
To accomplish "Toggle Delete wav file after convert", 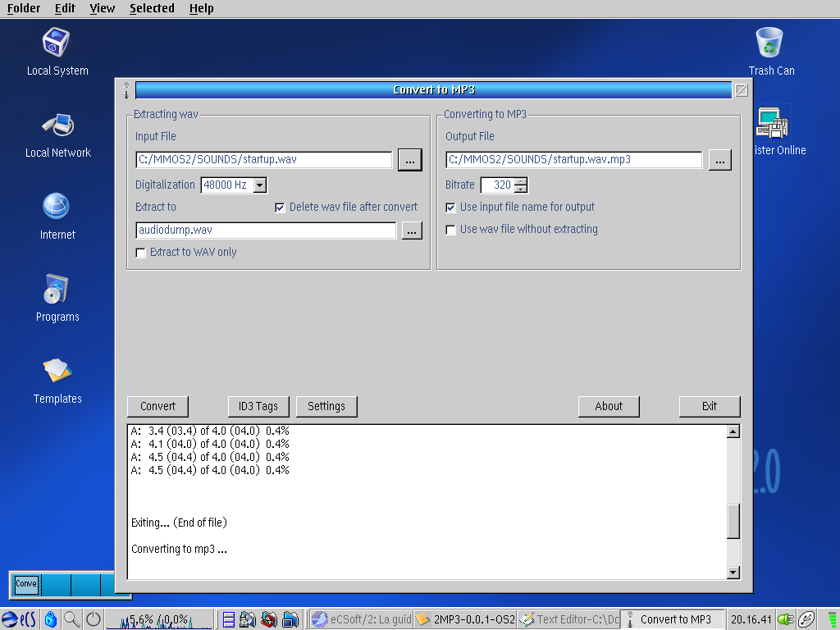I will coord(280,208).
